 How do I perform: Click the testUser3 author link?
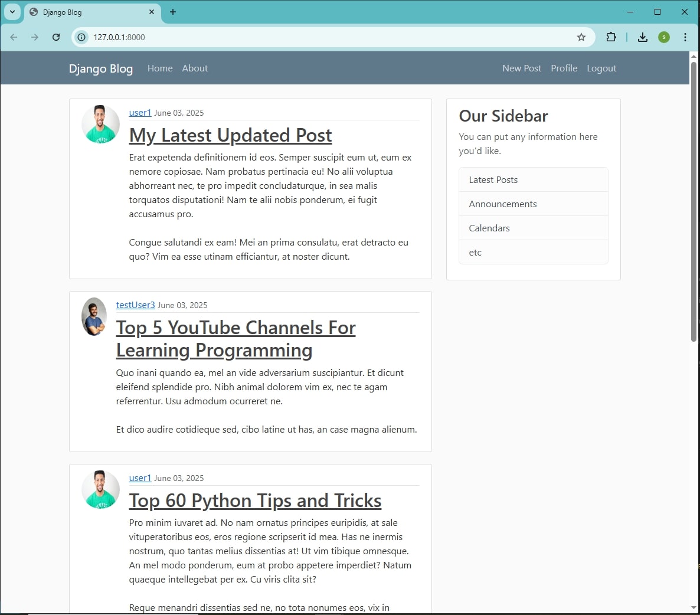(x=135, y=305)
